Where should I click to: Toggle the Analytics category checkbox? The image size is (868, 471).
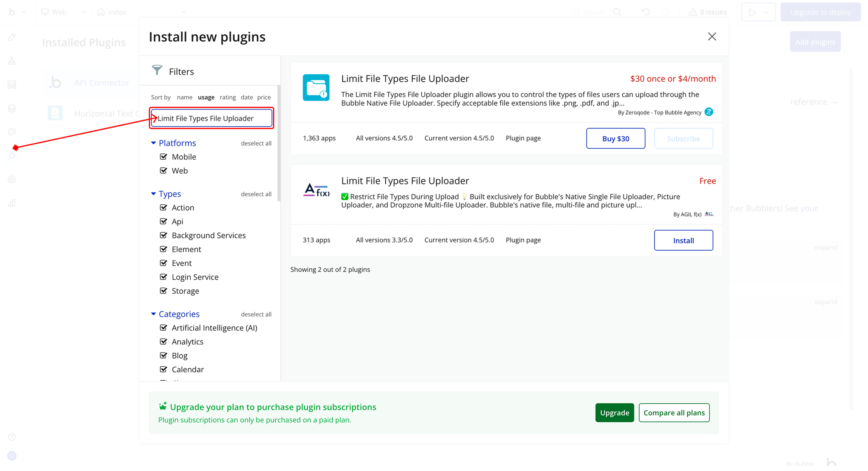(164, 342)
